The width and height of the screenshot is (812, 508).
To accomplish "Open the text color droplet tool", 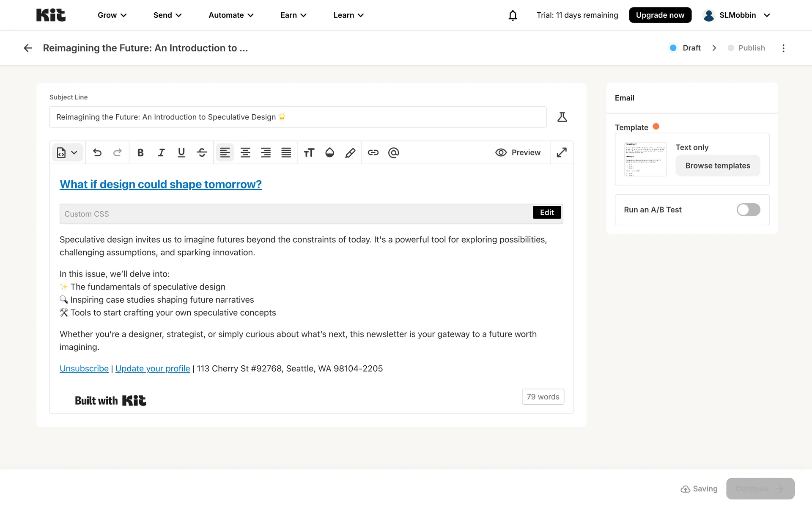I will (x=329, y=152).
